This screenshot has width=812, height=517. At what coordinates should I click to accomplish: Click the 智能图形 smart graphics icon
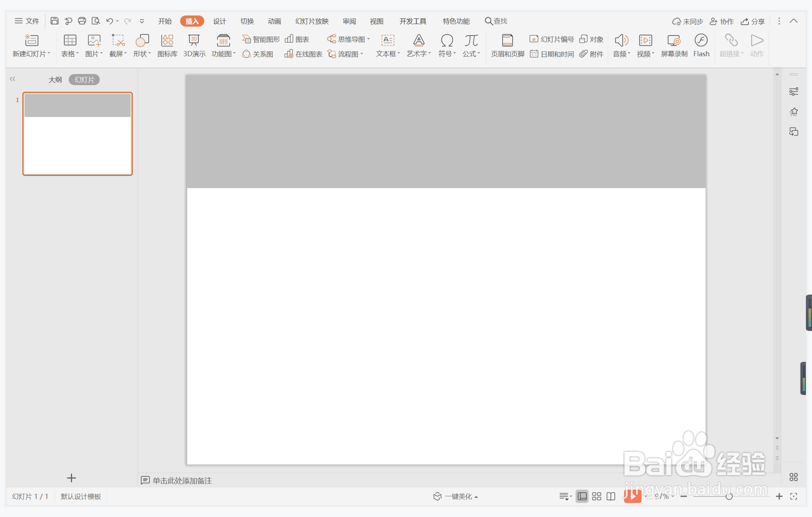[261, 39]
